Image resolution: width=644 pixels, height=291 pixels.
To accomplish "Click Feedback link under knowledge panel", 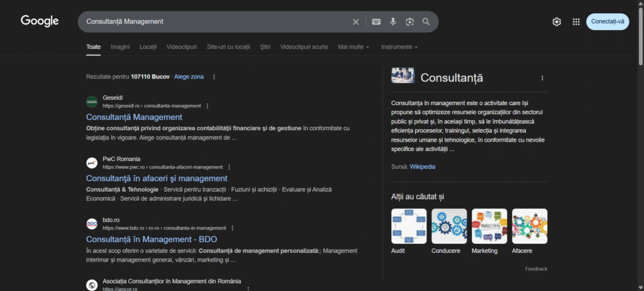I will pyautogui.click(x=536, y=269).
